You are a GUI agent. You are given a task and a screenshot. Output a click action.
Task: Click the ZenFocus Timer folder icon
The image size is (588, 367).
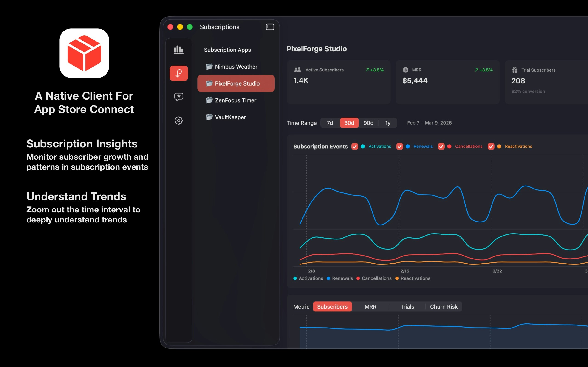click(210, 100)
